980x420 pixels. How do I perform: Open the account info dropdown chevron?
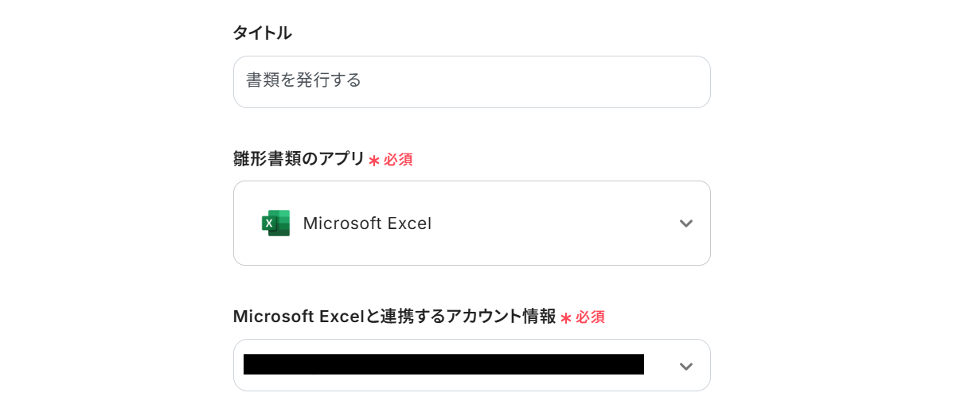(x=685, y=366)
